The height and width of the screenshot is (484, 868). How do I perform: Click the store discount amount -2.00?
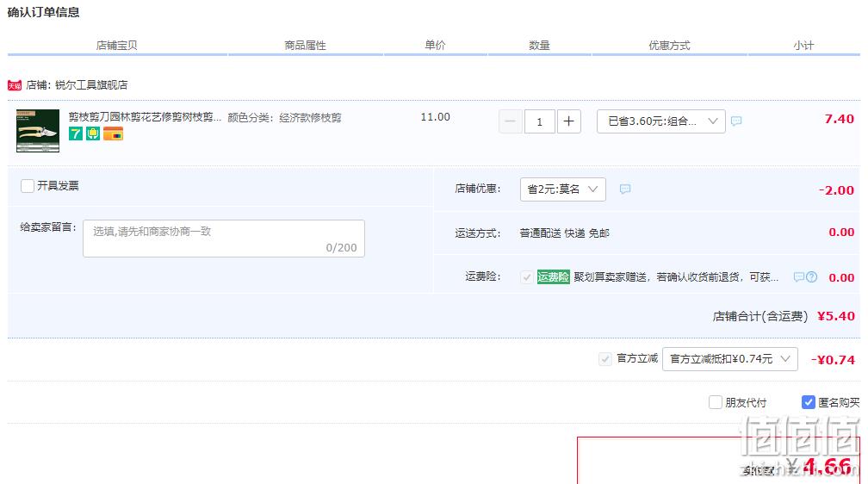(x=836, y=190)
